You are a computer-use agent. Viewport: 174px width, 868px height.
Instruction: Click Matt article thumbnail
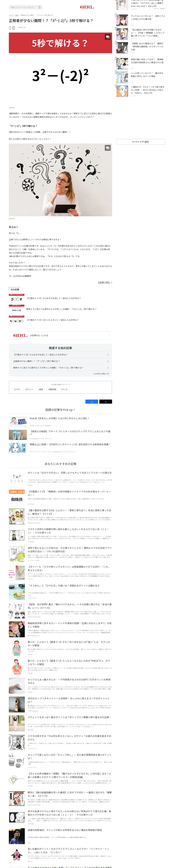(x=18, y=422)
